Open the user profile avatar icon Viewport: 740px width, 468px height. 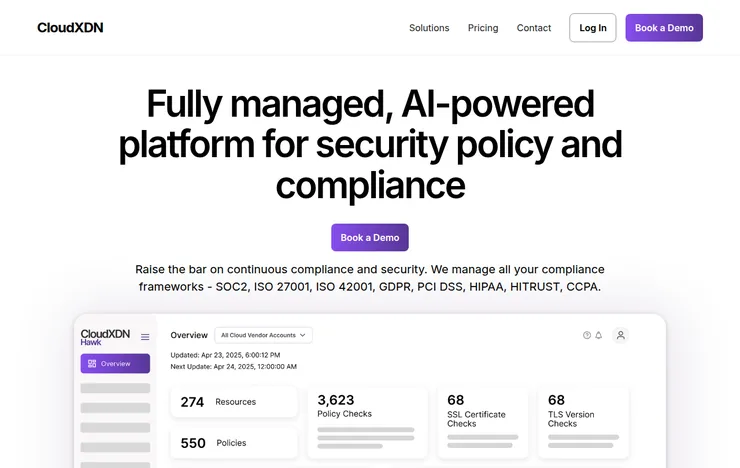(x=621, y=335)
